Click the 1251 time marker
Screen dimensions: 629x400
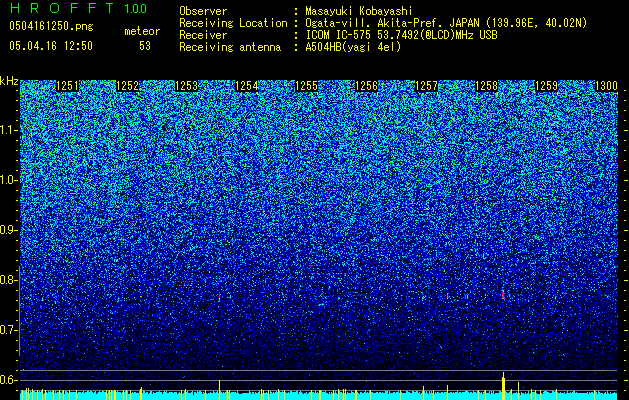[67, 86]
